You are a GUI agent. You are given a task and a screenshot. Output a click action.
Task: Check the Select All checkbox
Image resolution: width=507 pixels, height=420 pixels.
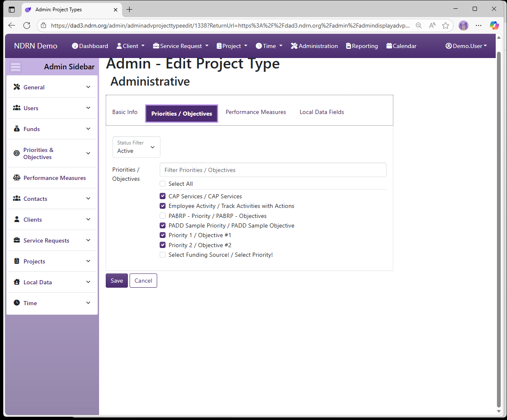tap(163, 184)
